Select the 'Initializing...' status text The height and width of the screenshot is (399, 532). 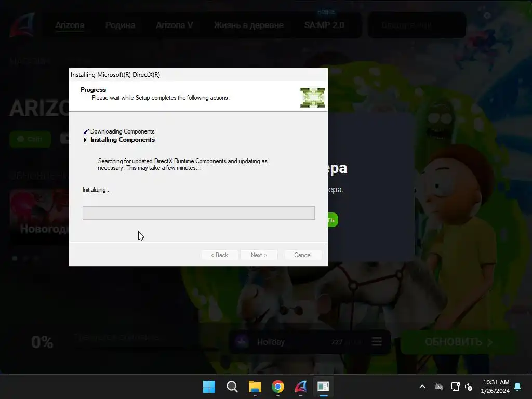coord(96,190)
